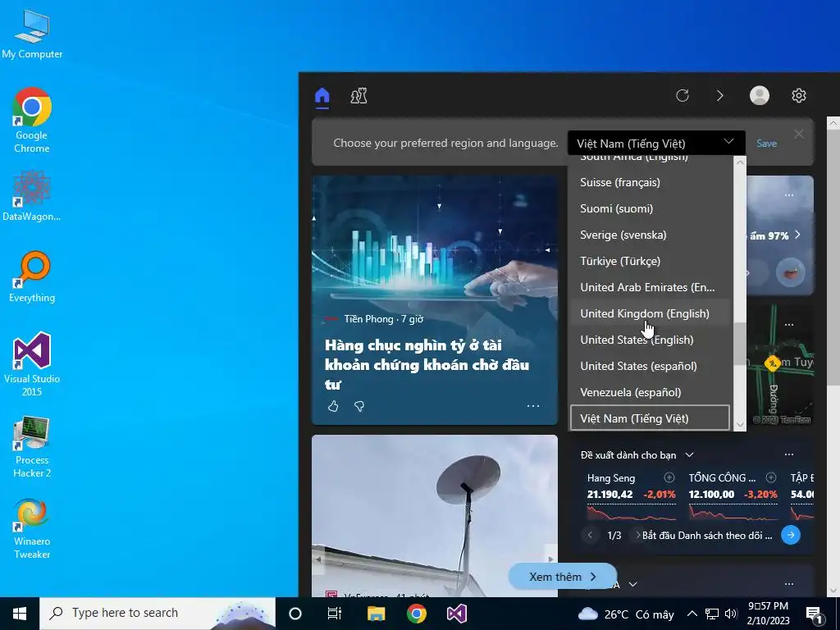Open more options on the bottom widget card
This screenshot has width=840, height=630.
[x=789, y=584]
